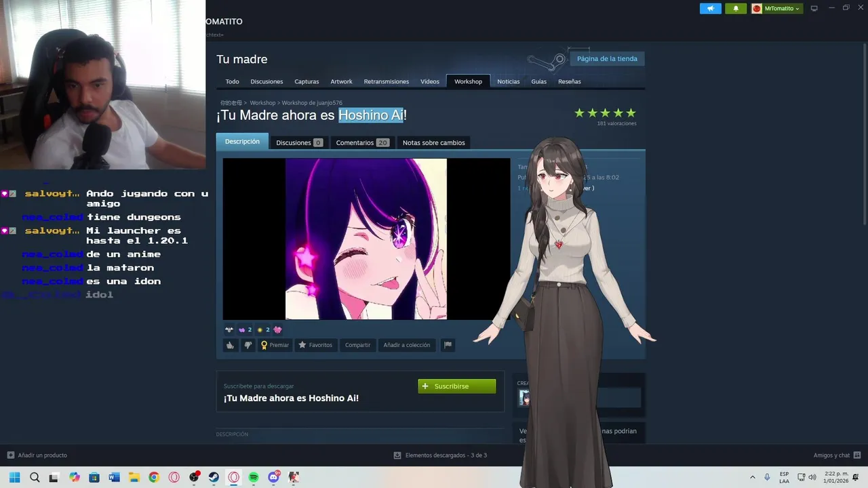Open Task View on the taskbar
The height and width of the screenshot is (488, 868).
pos(54,477)
